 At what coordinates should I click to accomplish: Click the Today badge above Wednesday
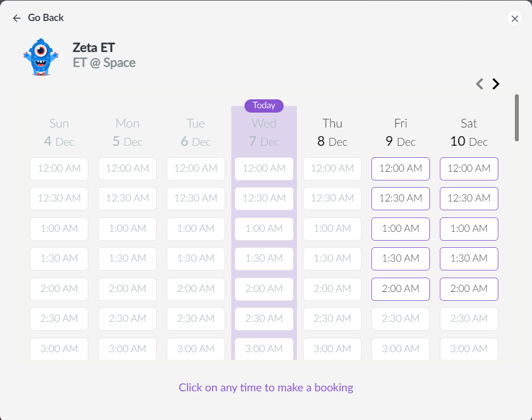click(264, 105)
